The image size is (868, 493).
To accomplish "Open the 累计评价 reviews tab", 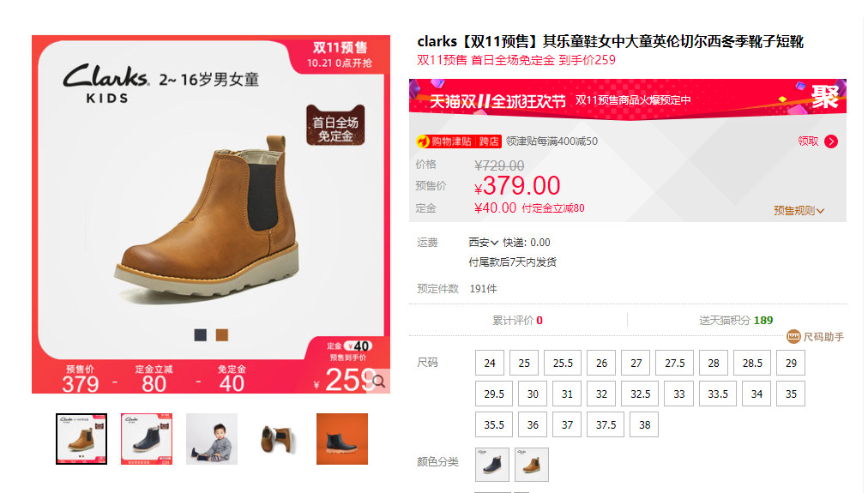I will (x=517, y=321).
